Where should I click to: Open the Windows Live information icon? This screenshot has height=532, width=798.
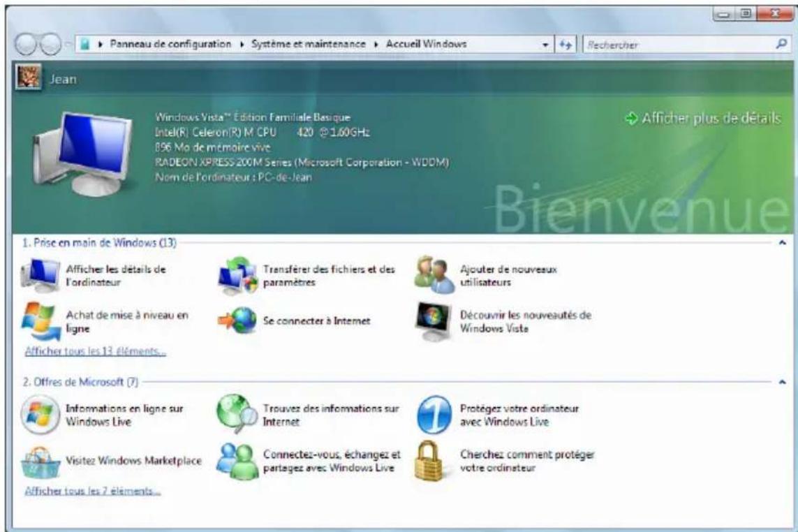coord(40,415)
